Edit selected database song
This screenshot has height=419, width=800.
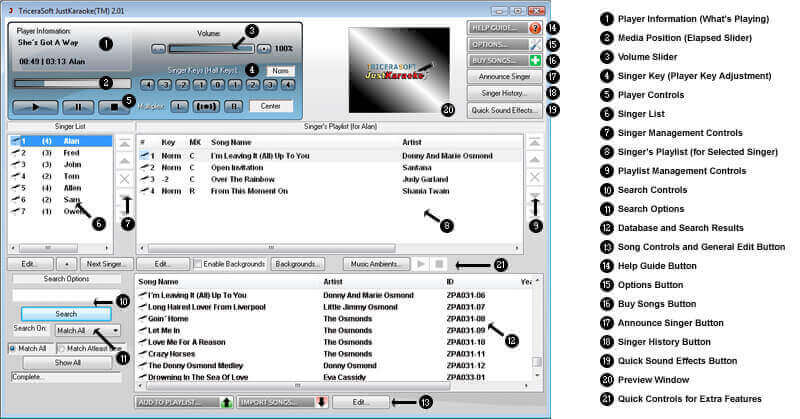pos(361,402)
